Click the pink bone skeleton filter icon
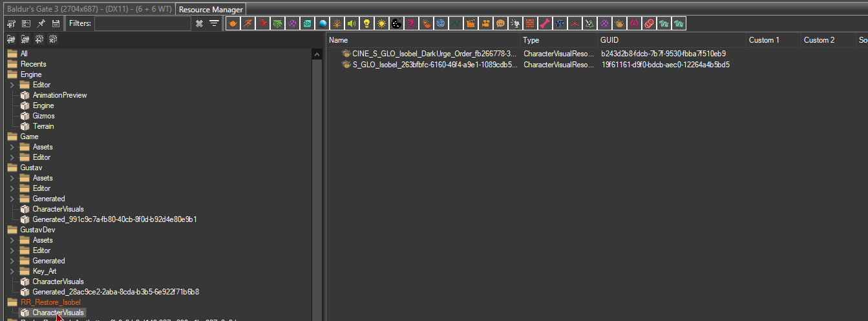 [545, 23]
